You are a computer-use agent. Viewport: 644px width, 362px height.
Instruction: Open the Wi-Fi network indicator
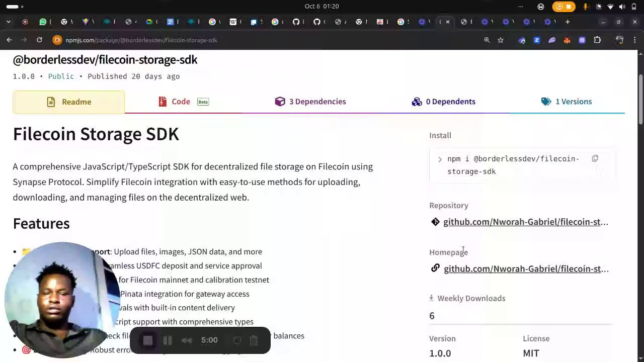610,7
